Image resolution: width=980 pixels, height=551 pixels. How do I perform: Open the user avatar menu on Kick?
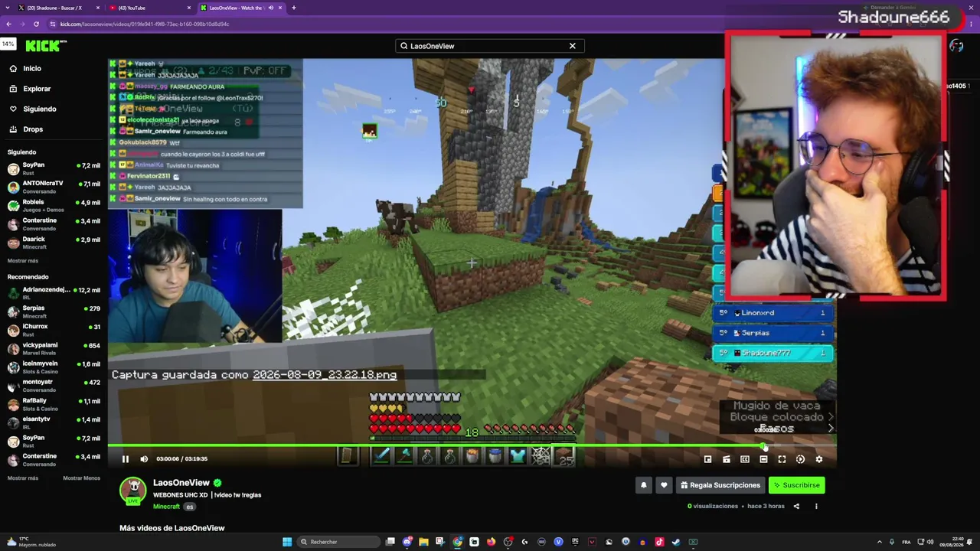coord(956,46)
